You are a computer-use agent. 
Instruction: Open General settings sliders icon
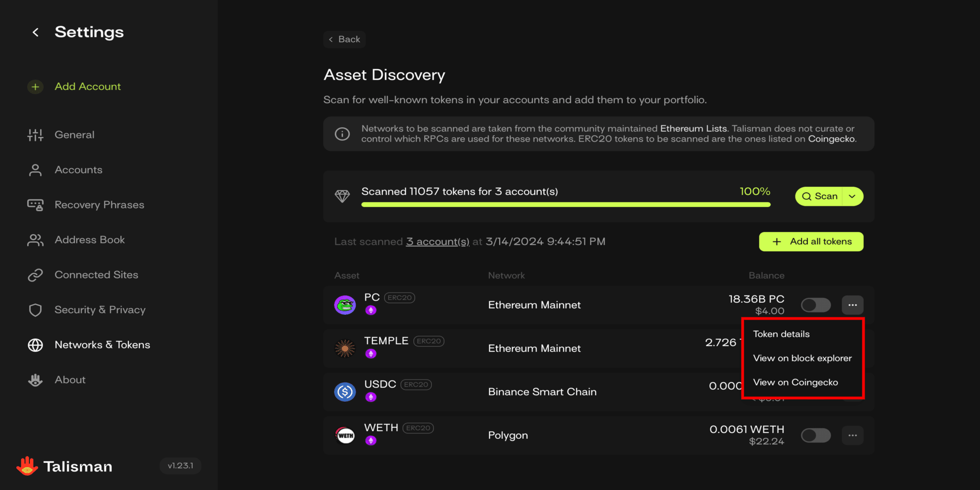coord(35,135)
